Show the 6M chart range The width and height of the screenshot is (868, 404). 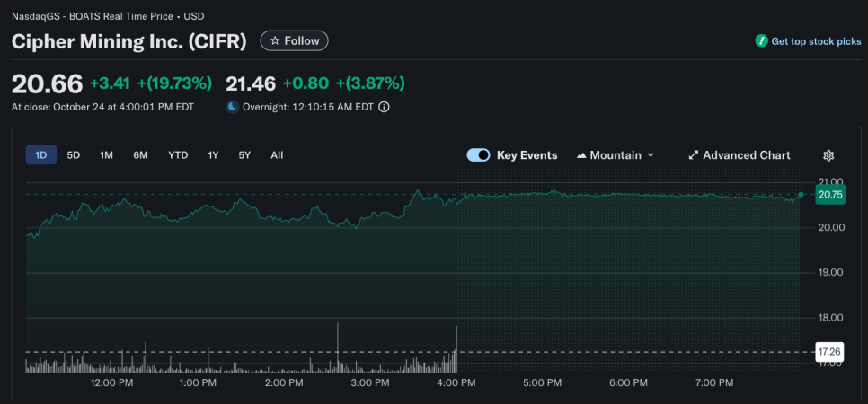point(140,155)
